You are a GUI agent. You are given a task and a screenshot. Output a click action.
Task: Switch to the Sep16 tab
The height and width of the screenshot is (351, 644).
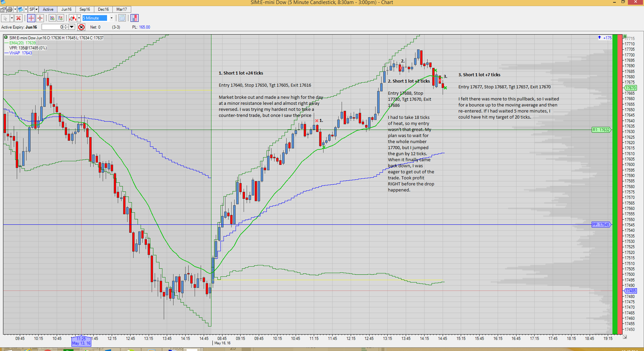(85, 9)
